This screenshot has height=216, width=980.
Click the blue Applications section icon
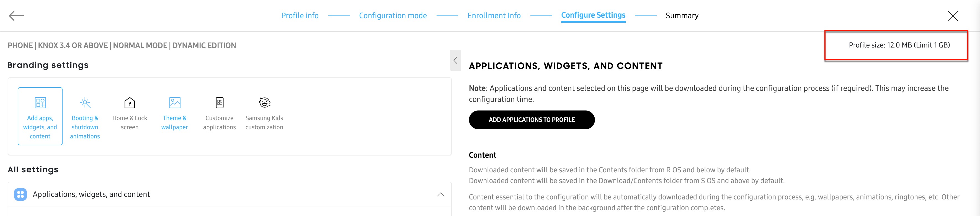click(x=20, y=194)
